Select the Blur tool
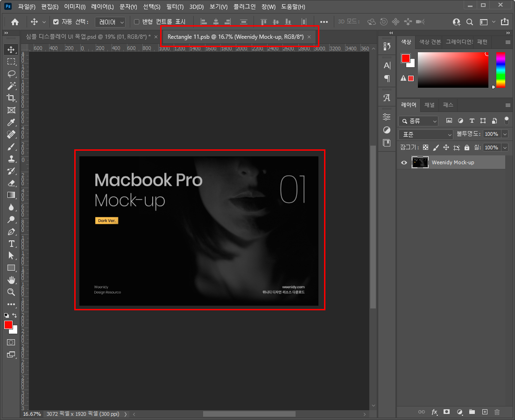Screen dimensions: 515x420 point(11,207)
